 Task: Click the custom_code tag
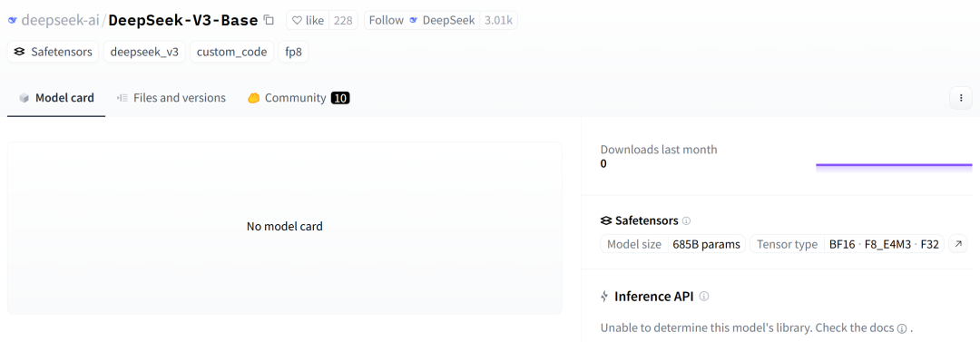232,52
